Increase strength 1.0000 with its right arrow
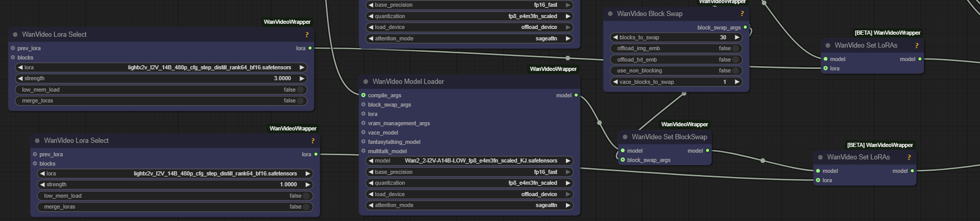The height and width of the screenshot is (221, 980). click(x=308, y=184)
